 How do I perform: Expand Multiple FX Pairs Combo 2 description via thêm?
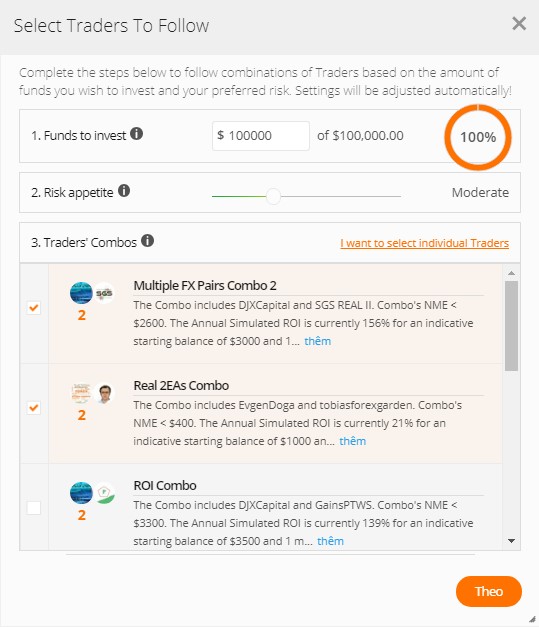click(317, 341)
